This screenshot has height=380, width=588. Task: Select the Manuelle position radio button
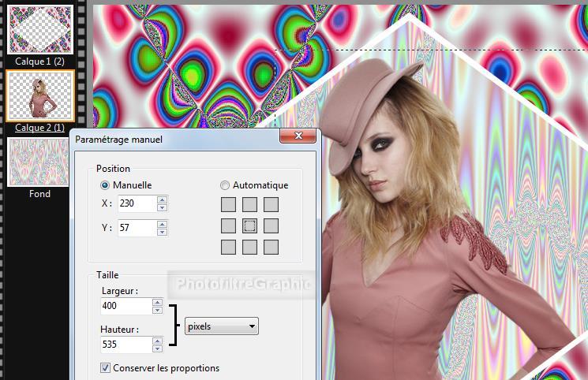[x=105, y=185]
